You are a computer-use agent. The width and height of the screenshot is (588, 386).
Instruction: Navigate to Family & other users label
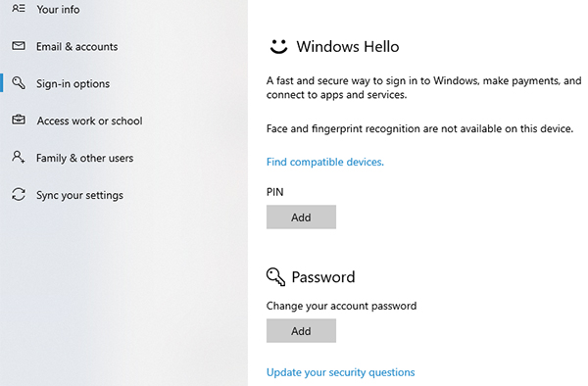coord(84,158)
